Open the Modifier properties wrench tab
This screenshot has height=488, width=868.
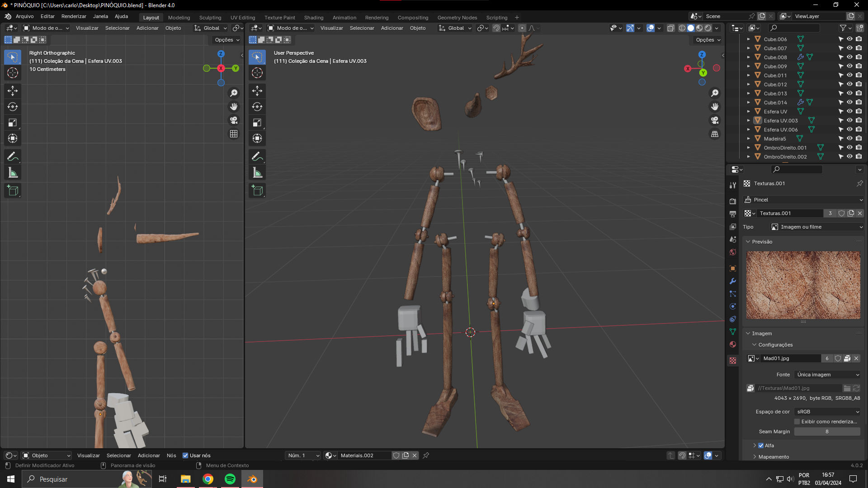pos(733,281)
